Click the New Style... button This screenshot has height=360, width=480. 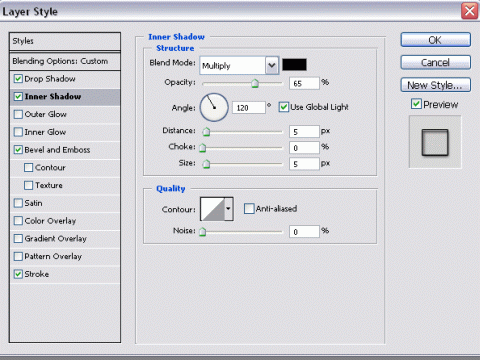[435, 85]
